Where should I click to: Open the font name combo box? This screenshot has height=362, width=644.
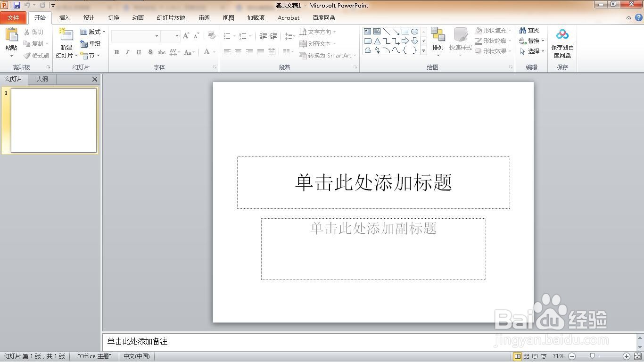pos(136,36)
